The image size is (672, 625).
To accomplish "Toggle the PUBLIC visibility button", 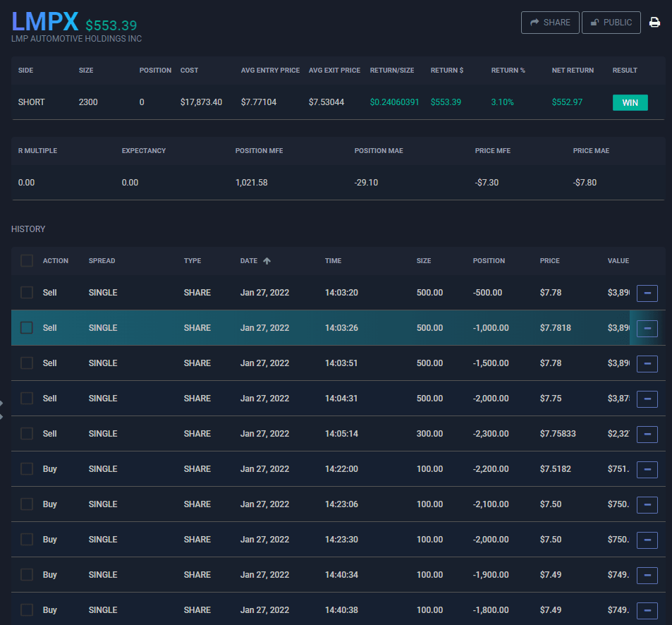I will [x=611, y=23].
